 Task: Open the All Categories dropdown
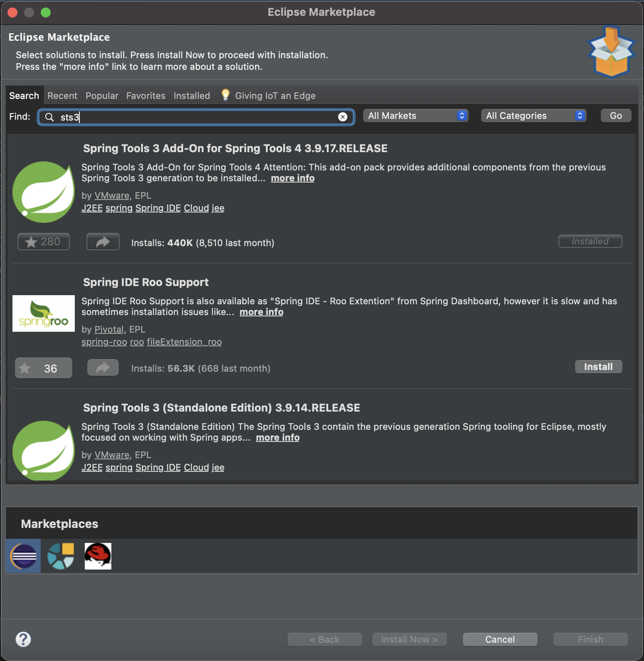[x=534, y=116]
